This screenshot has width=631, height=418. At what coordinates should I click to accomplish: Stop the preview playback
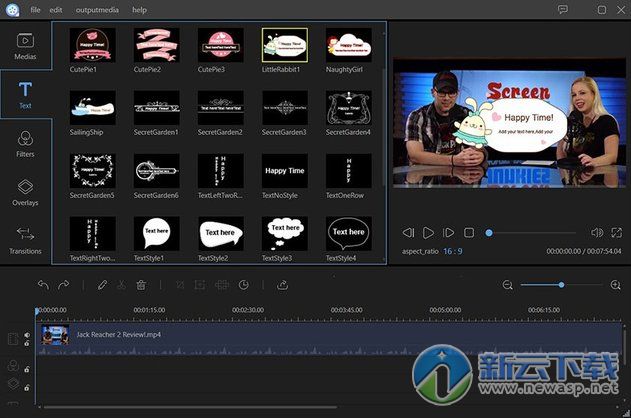click(x=469, y=233)
